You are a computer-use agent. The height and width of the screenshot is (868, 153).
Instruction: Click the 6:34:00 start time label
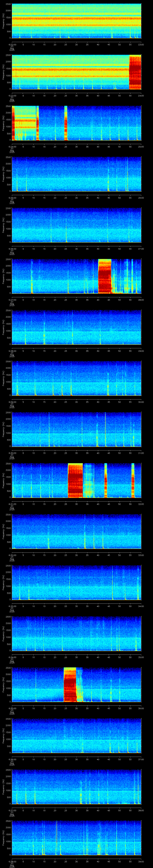12,657
